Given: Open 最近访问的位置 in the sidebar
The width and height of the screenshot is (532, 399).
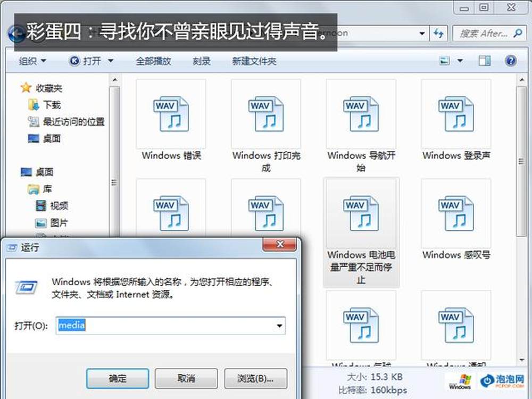Looking at the screenshot, I should tap(66, 121).
